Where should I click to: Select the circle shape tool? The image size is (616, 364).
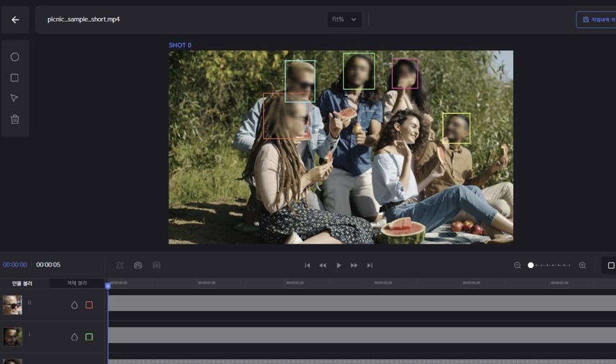(15, 57)
